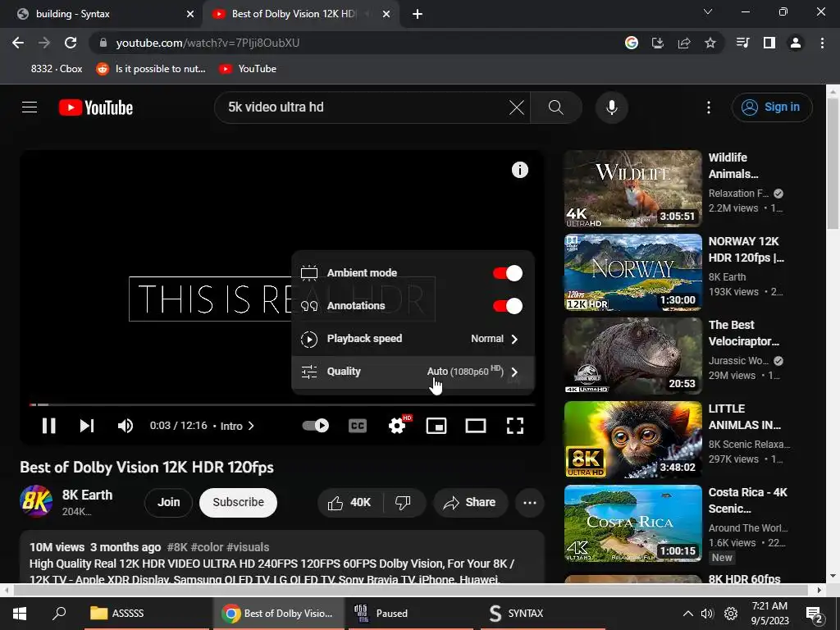Open the 8K Earth channel name link

click(x=87, y=495)
